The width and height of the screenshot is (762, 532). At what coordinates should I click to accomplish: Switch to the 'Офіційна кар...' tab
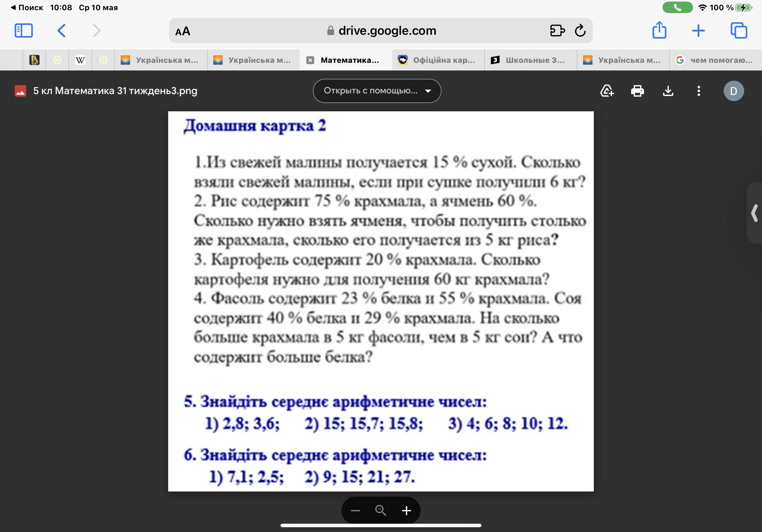tap(438, 60)
